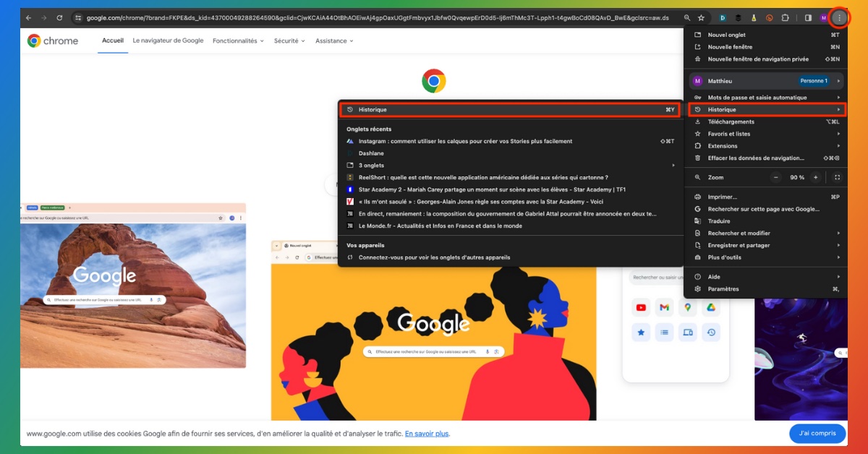Image resolution: width=868 pixels, height=454 pixels.
Task: Click the Gmail shortcut icon
Action: click(x=664, y=308)
